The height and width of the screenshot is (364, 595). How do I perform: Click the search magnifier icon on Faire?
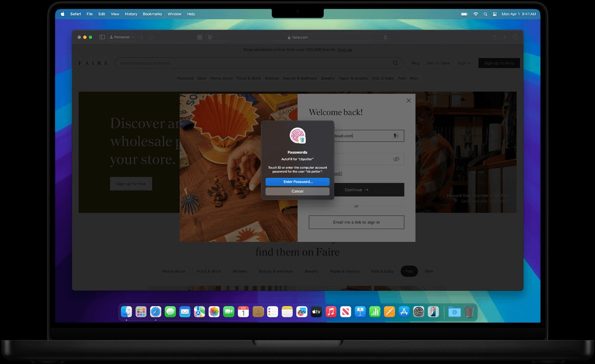click(395, 63)
